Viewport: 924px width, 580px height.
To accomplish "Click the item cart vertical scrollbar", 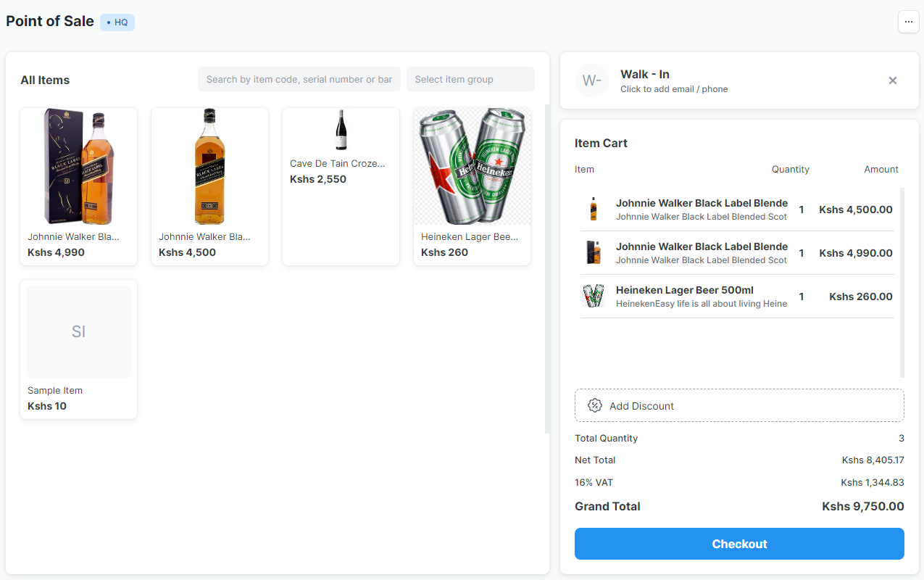I will pos(902,283).
